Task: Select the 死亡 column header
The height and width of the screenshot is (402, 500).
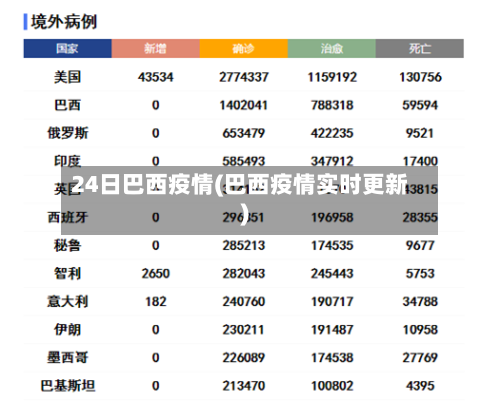Action: pyautogui.click(x=420, y=49)
